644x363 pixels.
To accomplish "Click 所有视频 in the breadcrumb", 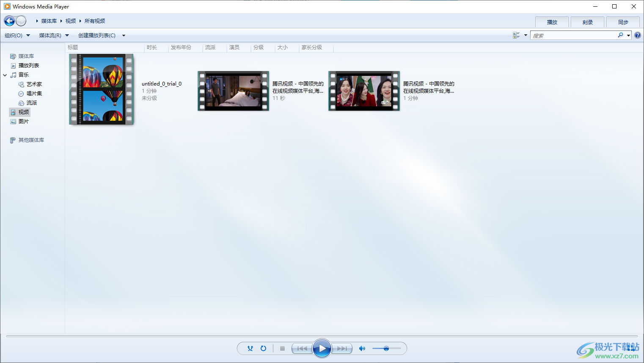I will (95, 21).
